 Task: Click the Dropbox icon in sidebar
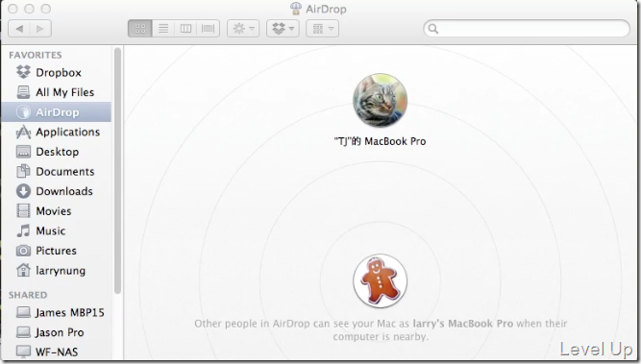pyautogui.click(x=23, y=72)
